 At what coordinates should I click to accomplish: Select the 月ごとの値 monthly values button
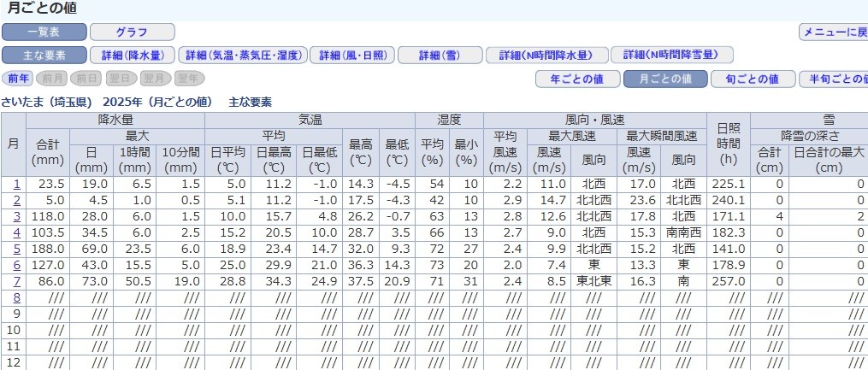[665, 79]
